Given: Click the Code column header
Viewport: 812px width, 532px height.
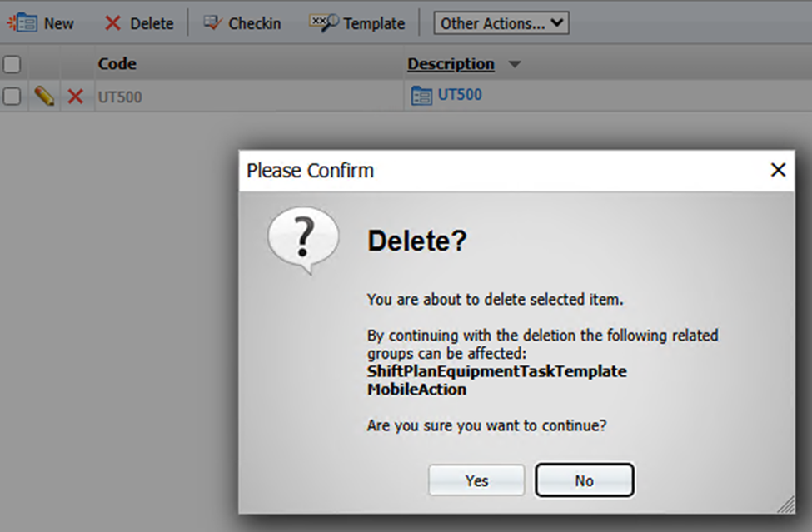Looking at the screenshot, I should pyautogui.click(x=117, y=64).
